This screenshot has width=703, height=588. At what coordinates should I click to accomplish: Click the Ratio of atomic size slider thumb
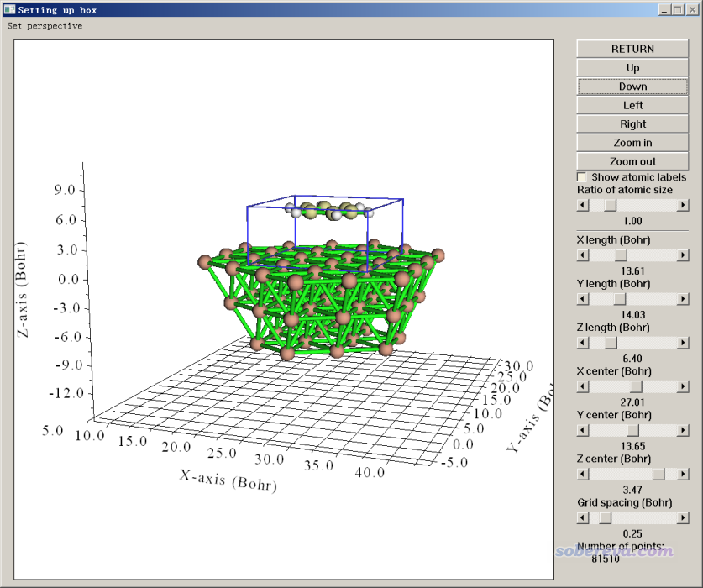tap(610, 205)
